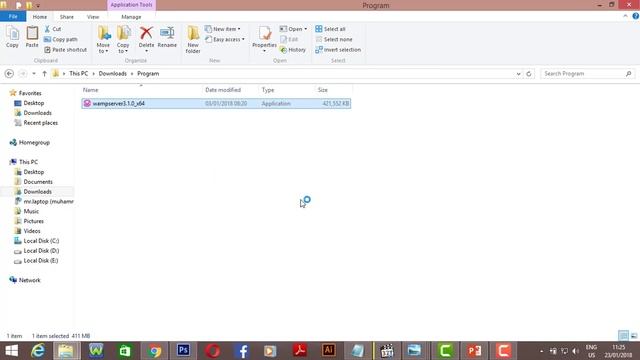Open the New item dropdown

[x=222, y=29]
